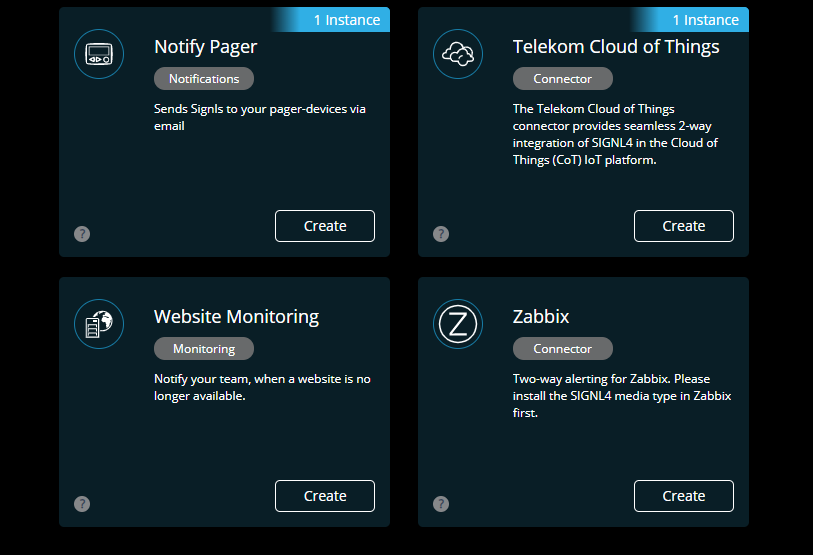Click 'Sends Signls to your pager-devices' description
This screenshot has width=813, height=555.
(x=260, y=117)
